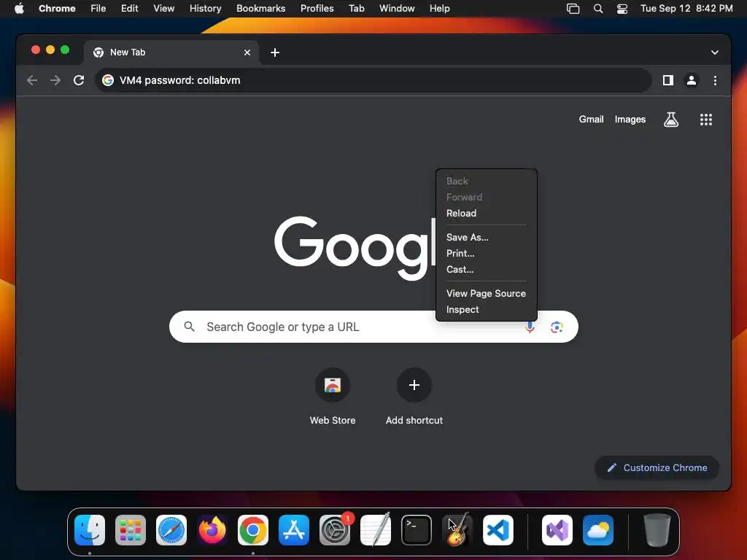Choose Save As... in context menu
Screen dimensions: 747x560
[x=487, y=237]
